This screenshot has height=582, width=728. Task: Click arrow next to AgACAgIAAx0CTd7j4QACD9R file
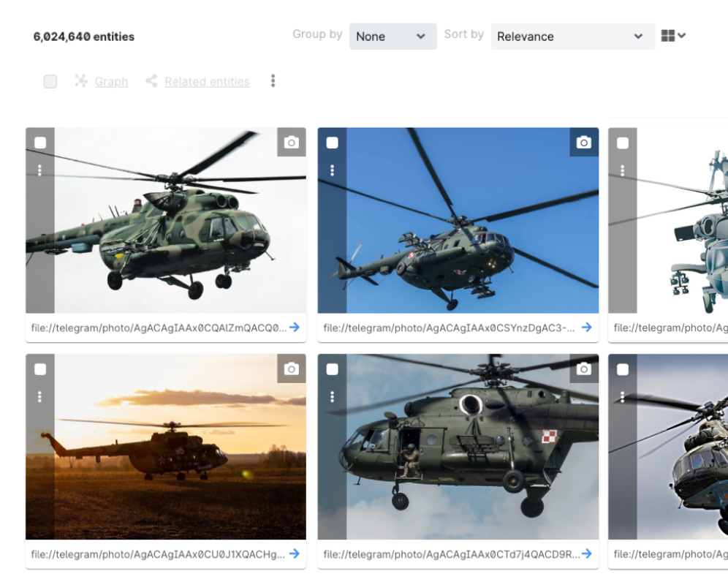pyautogui.click(x=586, y=553)
